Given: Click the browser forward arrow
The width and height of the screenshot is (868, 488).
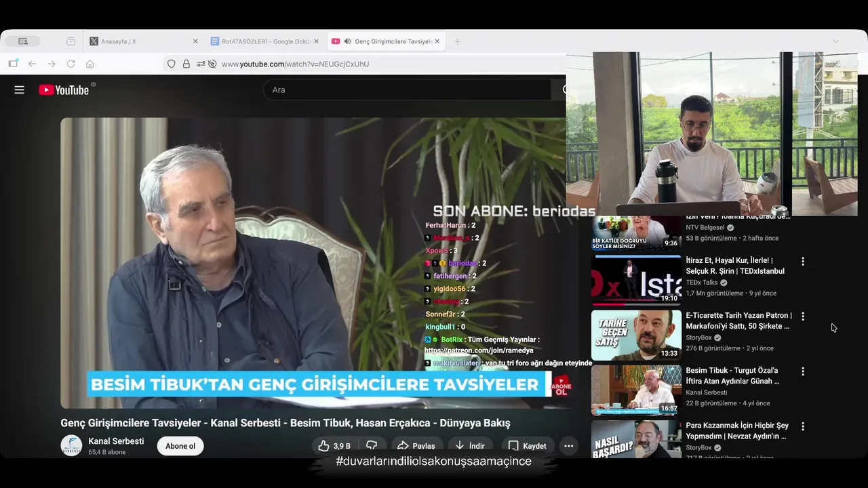Looking at the screenshot, I should pyautogui.click(x=52, y=64).
